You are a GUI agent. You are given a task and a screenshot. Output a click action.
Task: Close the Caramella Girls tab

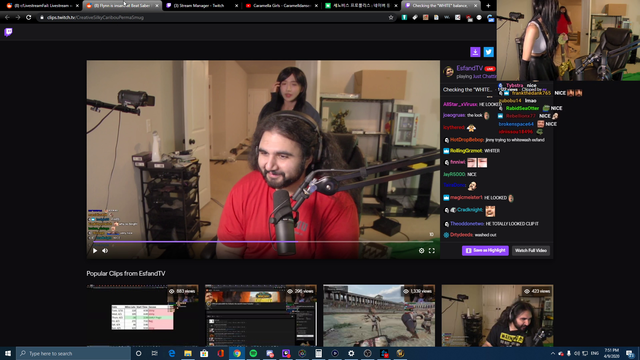coord(316,6)
